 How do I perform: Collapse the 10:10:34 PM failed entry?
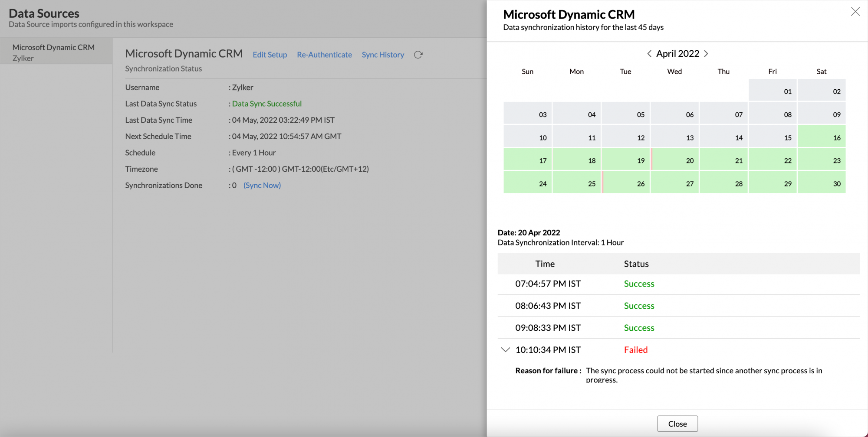[x=505, y=350]
